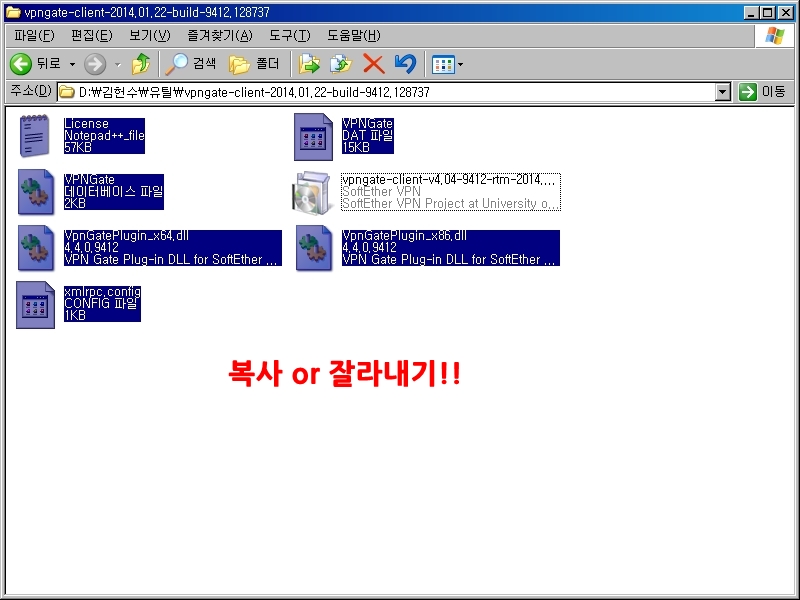800x600 pixels.
Task: Expand the address bar dropdown arrow
Action: click(722, 92)
